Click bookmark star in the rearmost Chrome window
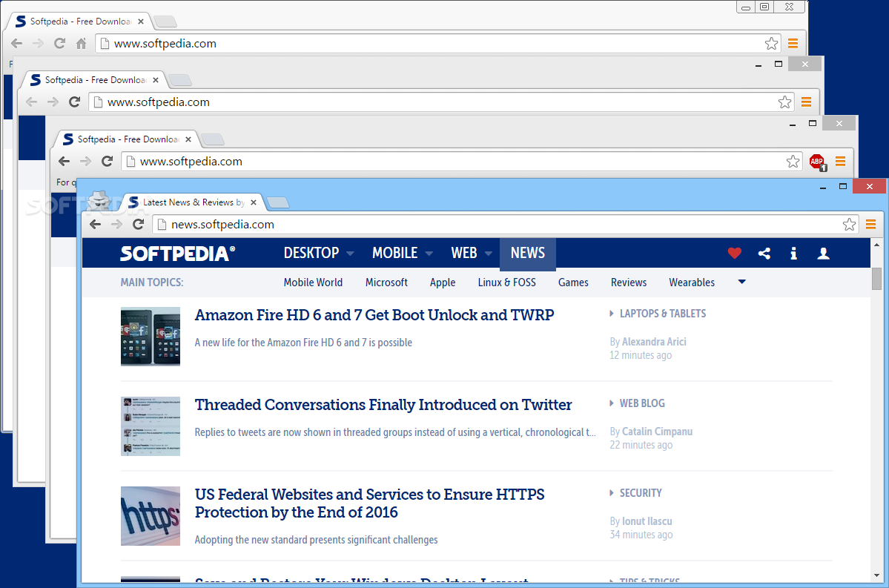889x588 pixels. 772,44
